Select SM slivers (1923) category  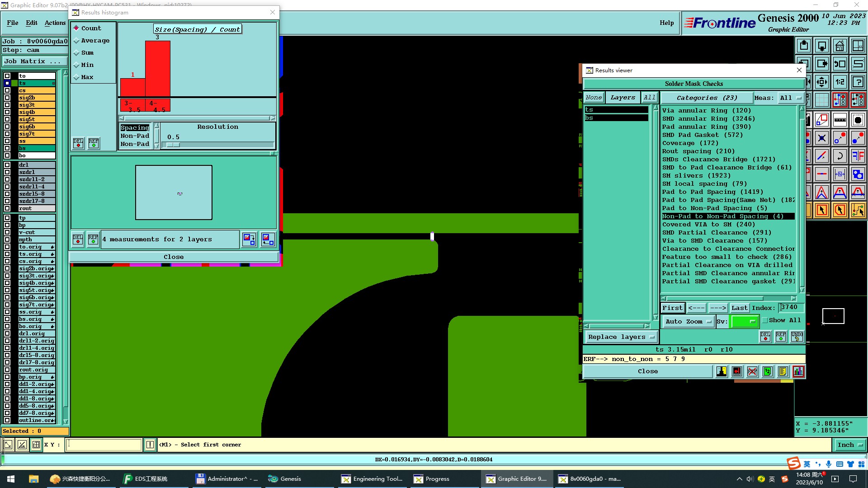(x=696, y=175)
